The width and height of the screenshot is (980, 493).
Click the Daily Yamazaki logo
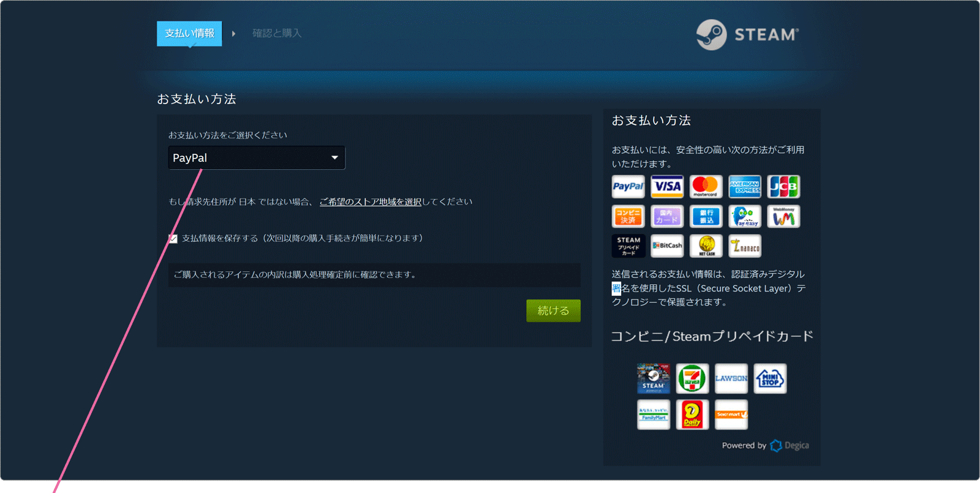(692, 415)
